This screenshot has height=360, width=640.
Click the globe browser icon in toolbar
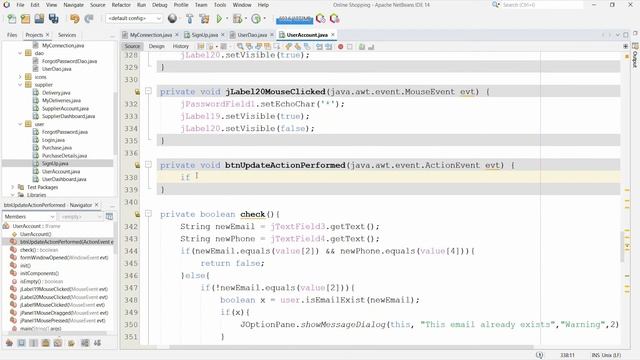click(x=172, y=18)
